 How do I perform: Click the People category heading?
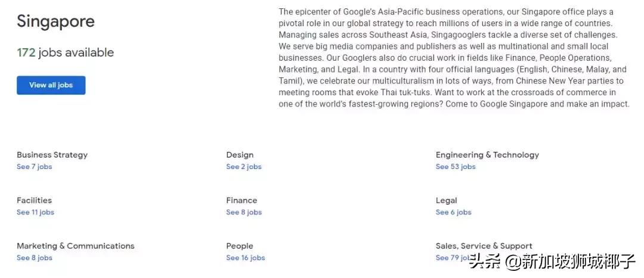pos(240,246)
